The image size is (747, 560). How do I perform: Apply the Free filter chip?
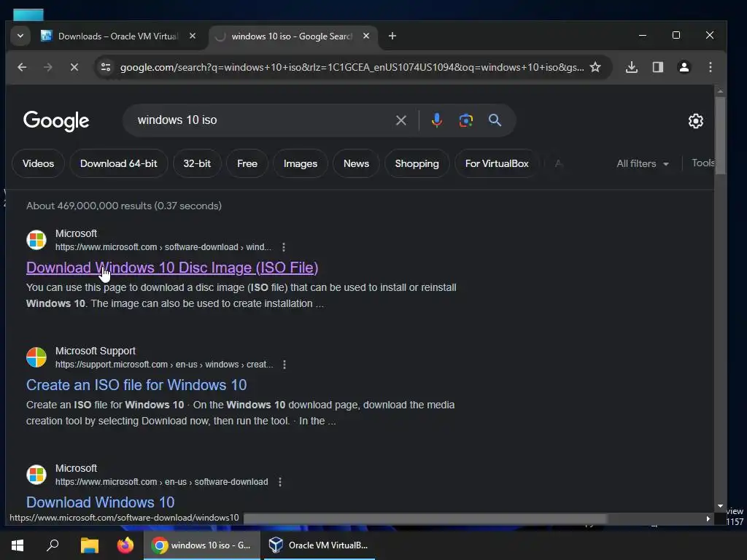click(247, 163)
